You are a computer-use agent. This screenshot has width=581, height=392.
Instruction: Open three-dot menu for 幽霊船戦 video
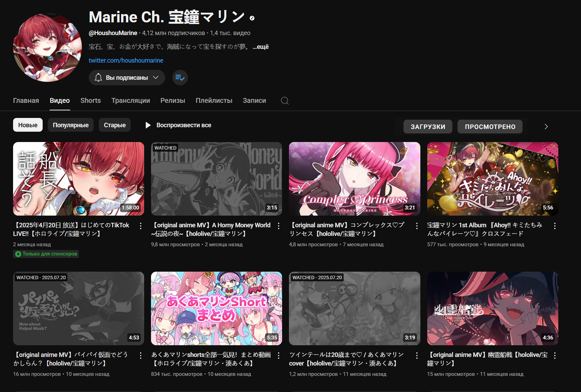click(555, 356)
